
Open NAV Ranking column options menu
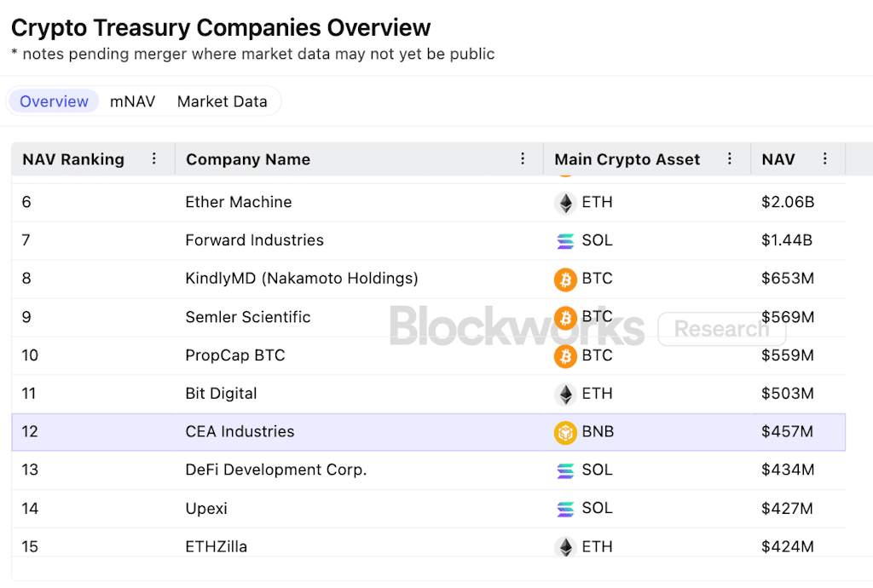point(154,159)
